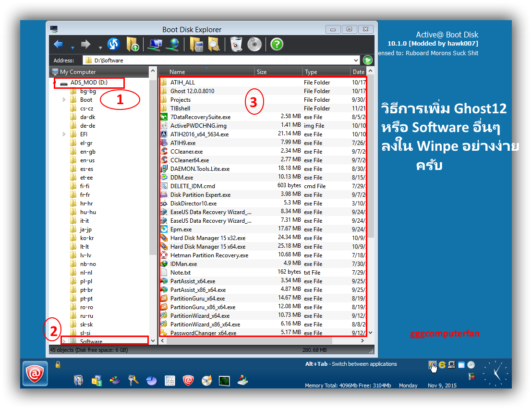Screen dimensions: 532x409
Task: Click the recycle bin delete icon
Action: pyautogui.click(x=236, y=45)
